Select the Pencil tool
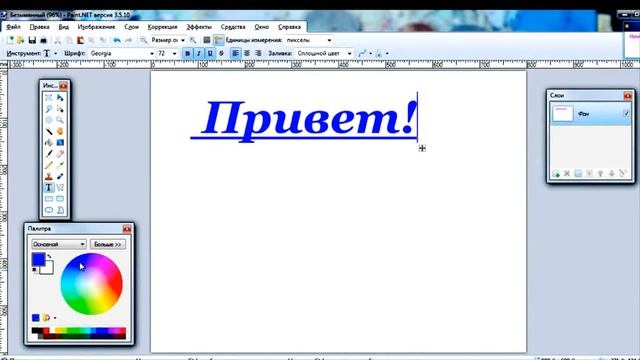Image resolution: width=640 pixels, height=360 pixels. [x=49, y=165]
